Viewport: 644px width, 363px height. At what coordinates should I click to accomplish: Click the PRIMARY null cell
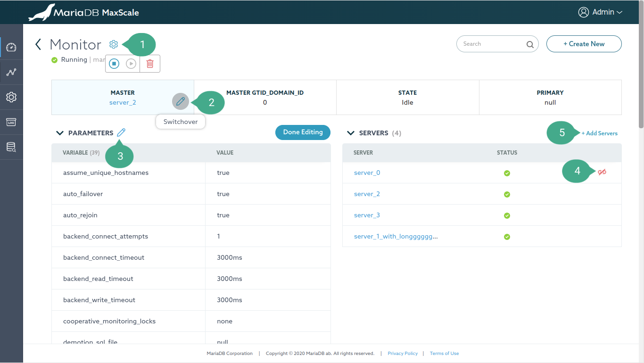(550, 98)
